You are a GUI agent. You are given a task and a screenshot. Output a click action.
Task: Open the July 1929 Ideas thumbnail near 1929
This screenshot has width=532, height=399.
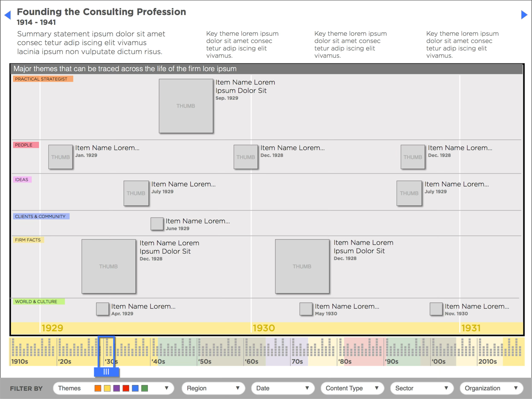coord(136,193)
